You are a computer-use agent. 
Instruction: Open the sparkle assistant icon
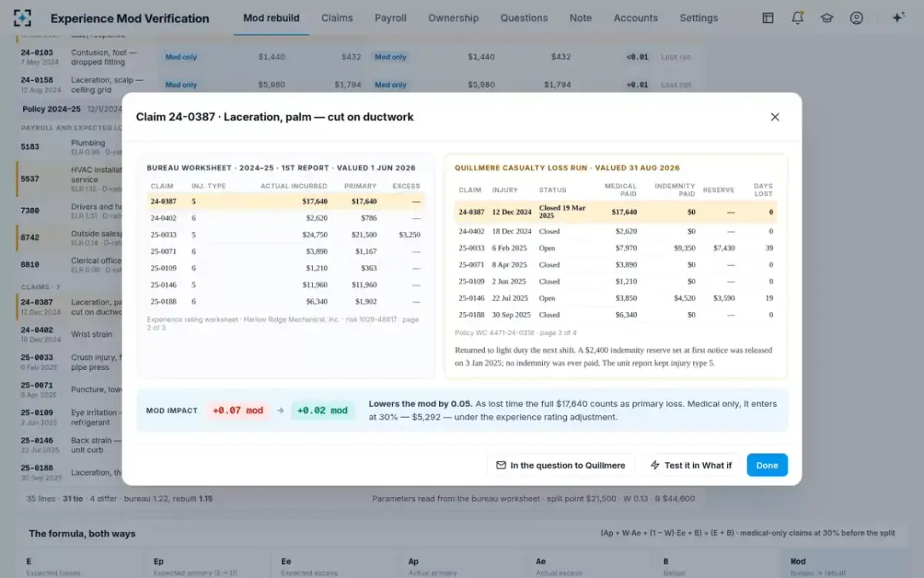point(897,18)
